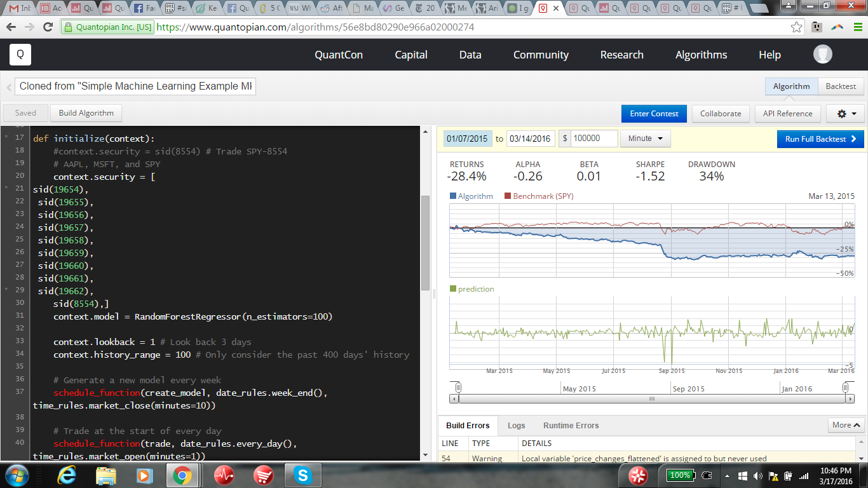Open the Help menu
The width and height of the screenshot is (868, 488).
[x=770, y=55]
